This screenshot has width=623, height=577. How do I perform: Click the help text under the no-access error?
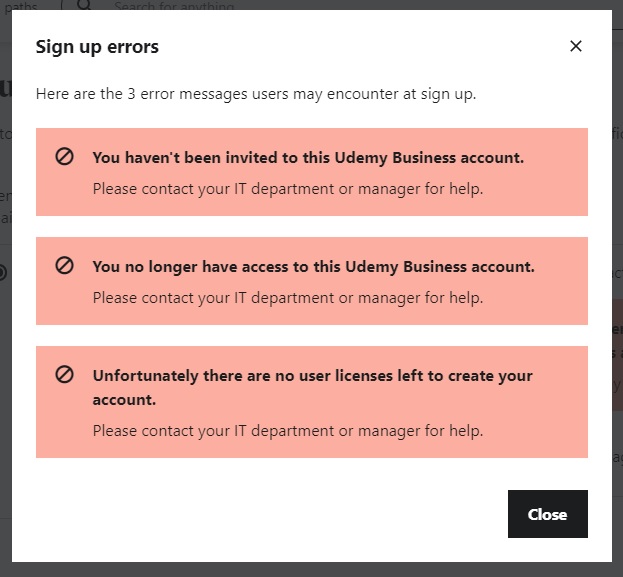tap(287, 297)
